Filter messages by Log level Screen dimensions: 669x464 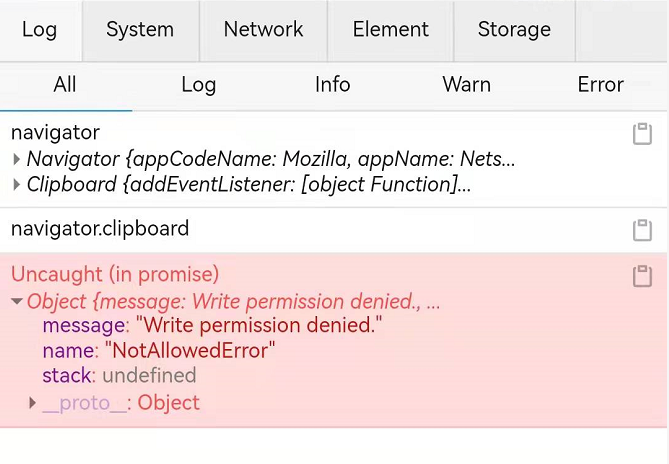[x=199, y=85]
